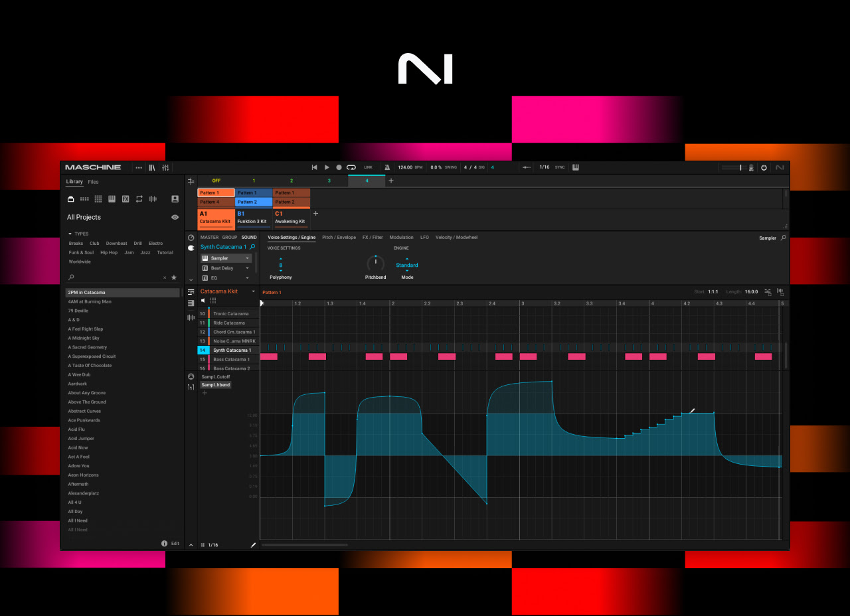Open the Pitch / Envelope tab

(x=339, y=237)
